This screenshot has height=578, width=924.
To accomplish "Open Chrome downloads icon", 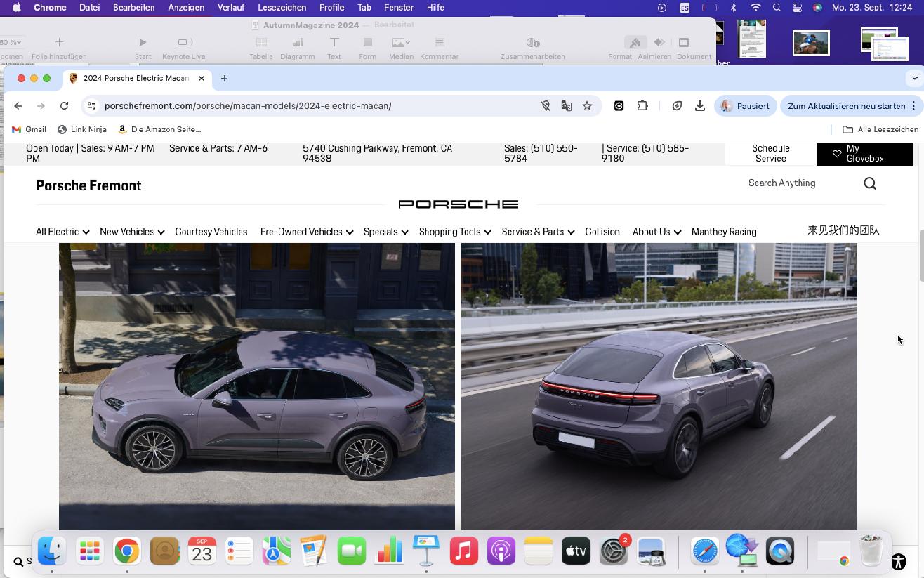I will [x=700, y=106].
